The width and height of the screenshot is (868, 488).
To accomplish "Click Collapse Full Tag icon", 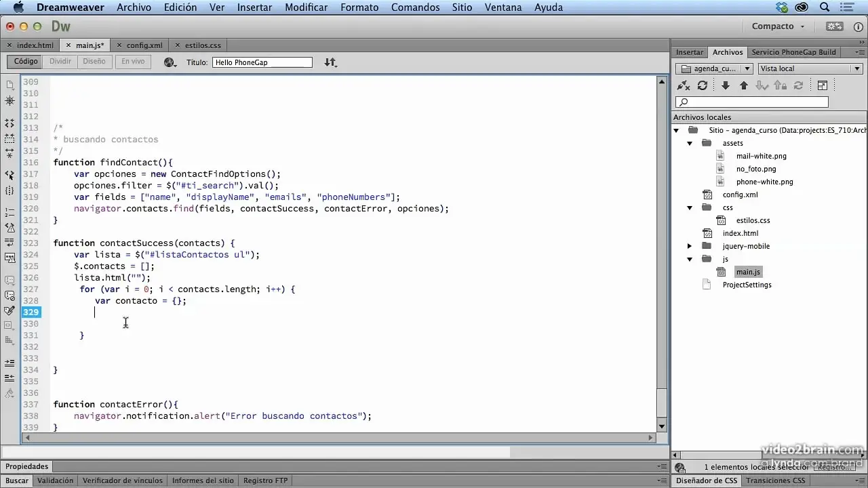I will click(9, 123).
